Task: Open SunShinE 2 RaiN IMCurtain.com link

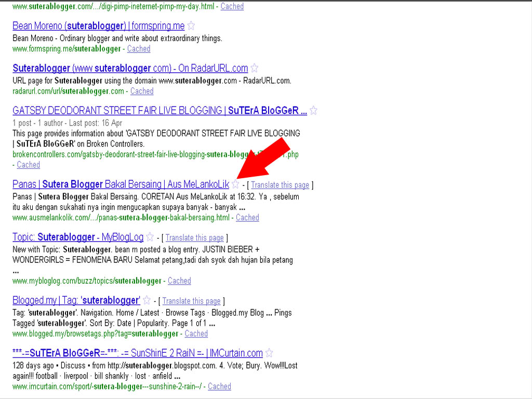Action: pos(138,353)
